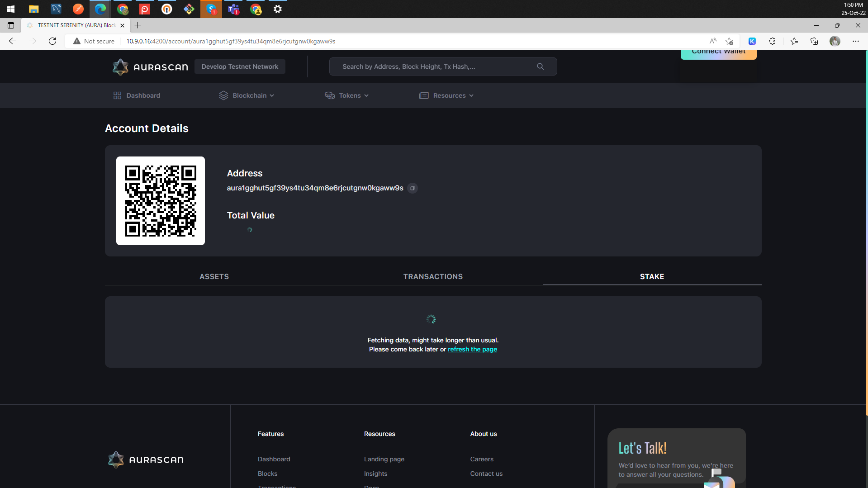Copy the aura1gghut address using copy icon

click(x=412, y=188)
